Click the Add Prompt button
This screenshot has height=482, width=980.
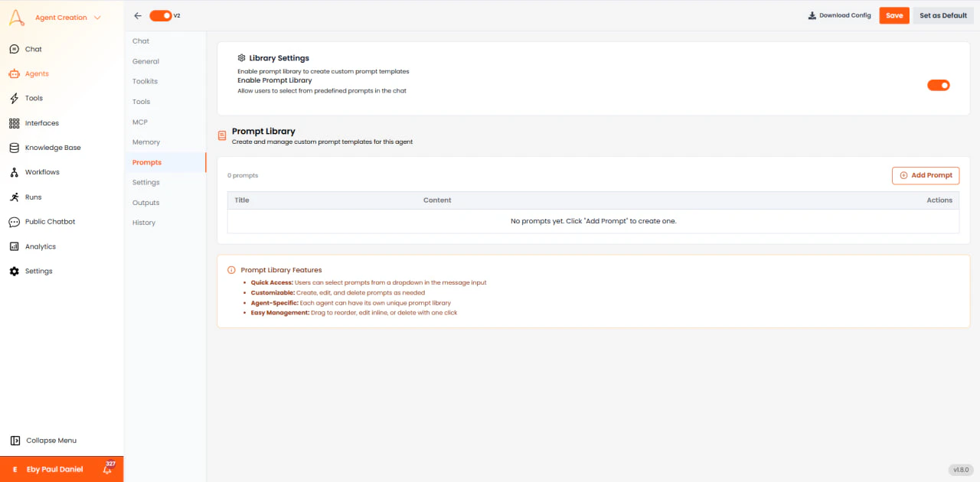point(926,175)
